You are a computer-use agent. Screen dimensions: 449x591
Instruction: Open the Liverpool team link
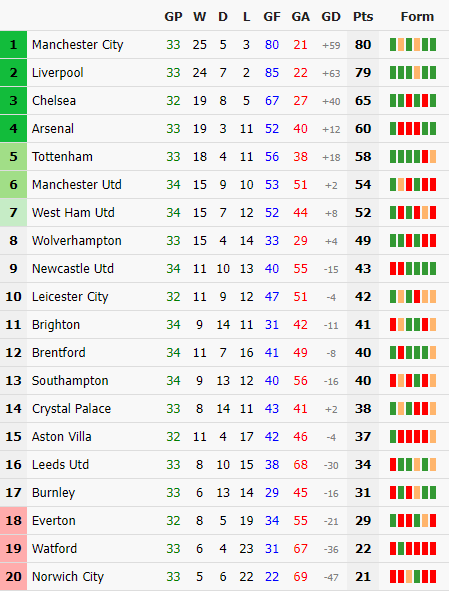(57, 72)
